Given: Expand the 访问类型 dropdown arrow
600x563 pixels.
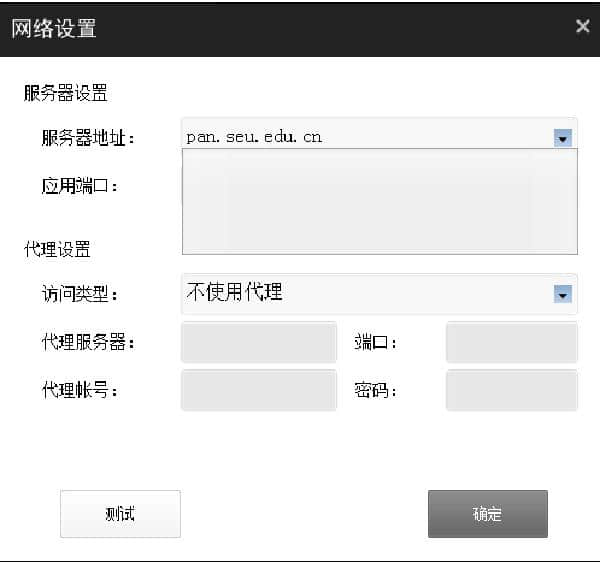Looking at the screenshot, I should (x=563, y=294).
